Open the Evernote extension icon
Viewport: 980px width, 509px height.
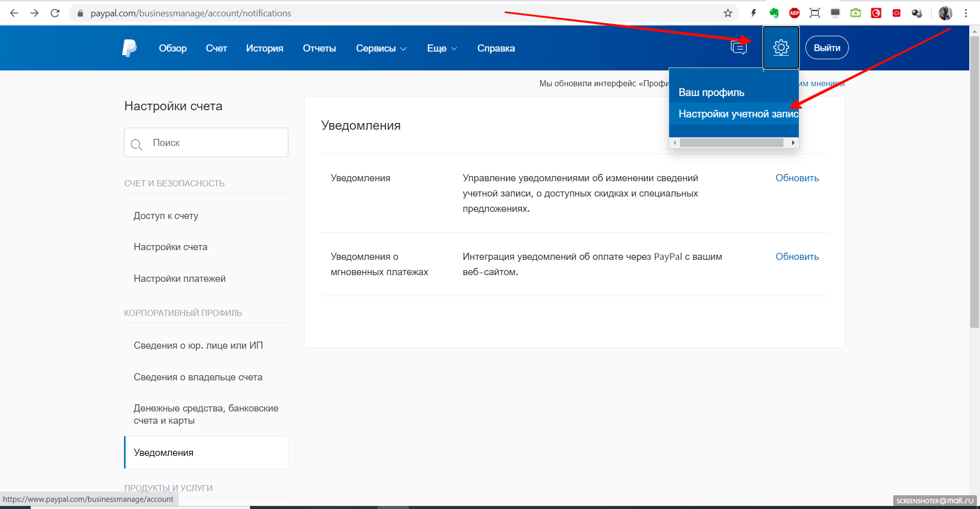pos(774,13)
